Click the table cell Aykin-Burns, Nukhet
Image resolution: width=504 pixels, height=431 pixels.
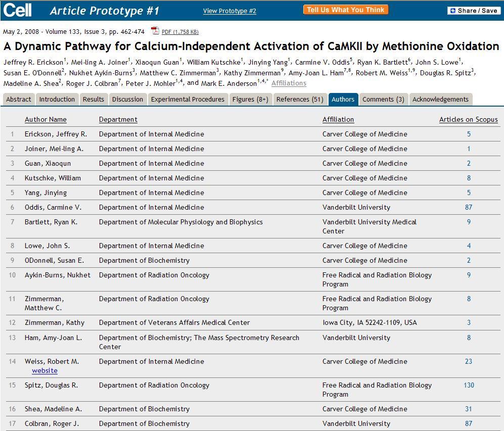click(58, 275)
